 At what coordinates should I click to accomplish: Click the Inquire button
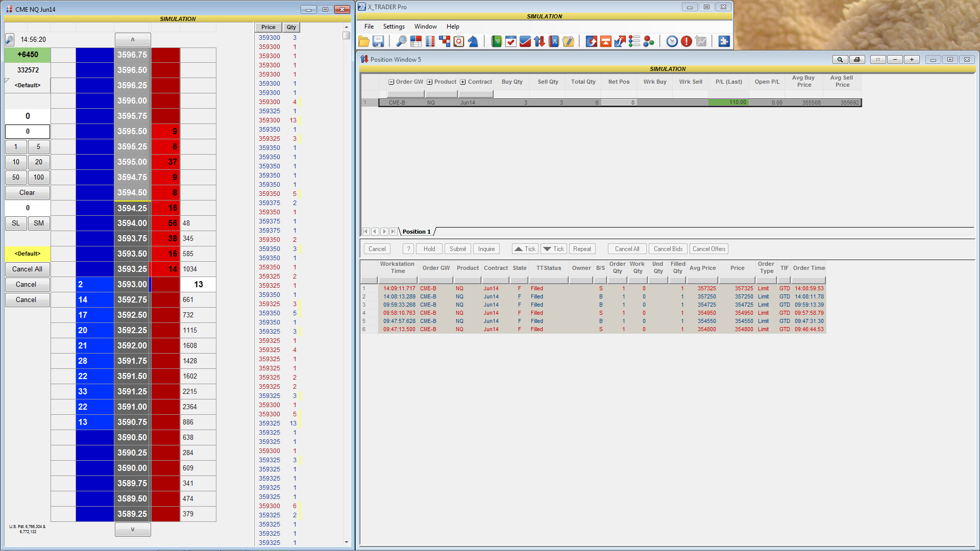point(486,249)
